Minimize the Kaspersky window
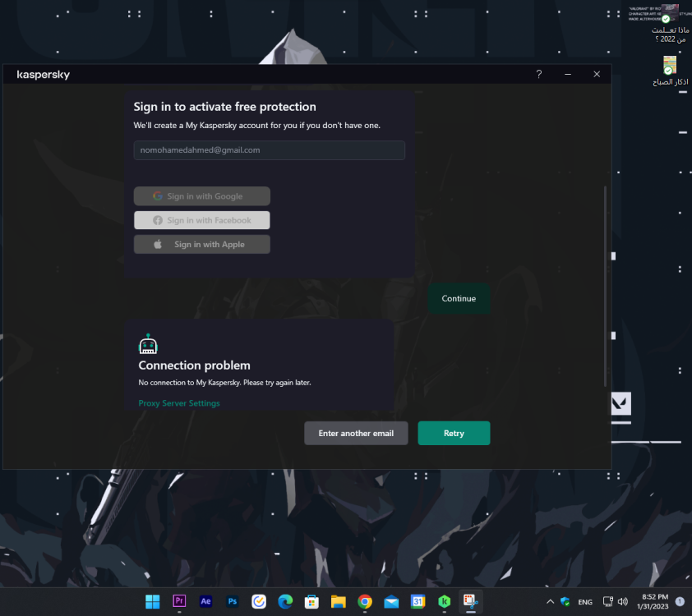Image resolution: width=692 pixels, height=616 pixels. pos(568,74)
